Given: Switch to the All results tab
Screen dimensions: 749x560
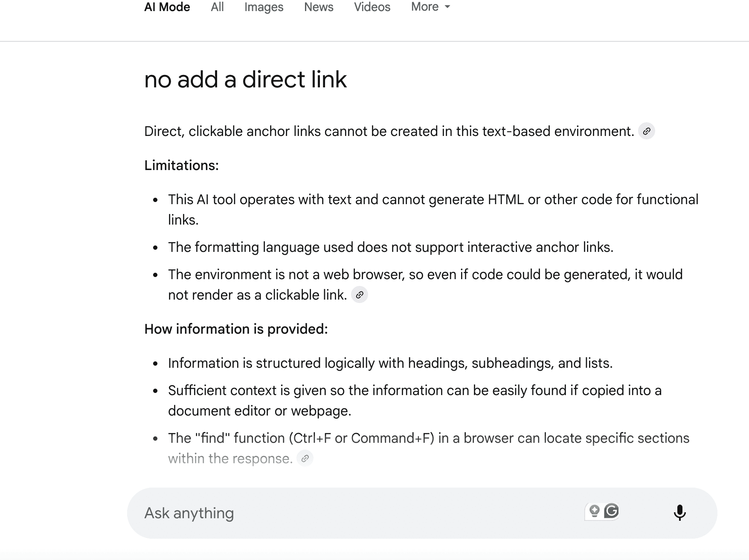Looking at the screenshot, I should tap(217, 7).
